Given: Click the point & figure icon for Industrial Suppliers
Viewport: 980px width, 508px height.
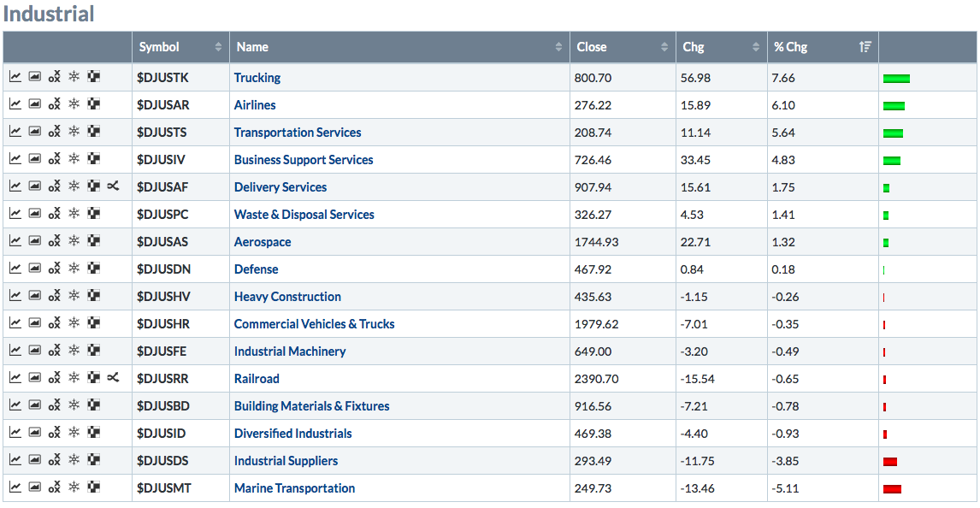Looking at the screenshot, I should (x=55, y=460).
